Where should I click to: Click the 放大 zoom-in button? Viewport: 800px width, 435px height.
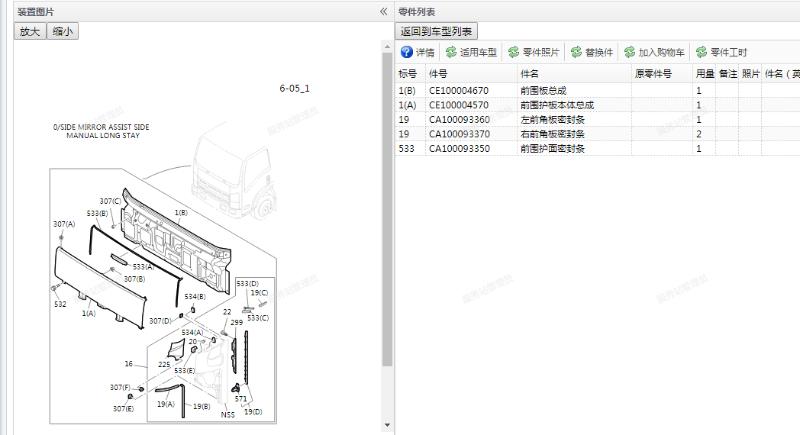pyautogui.click(x=30, y=31)
